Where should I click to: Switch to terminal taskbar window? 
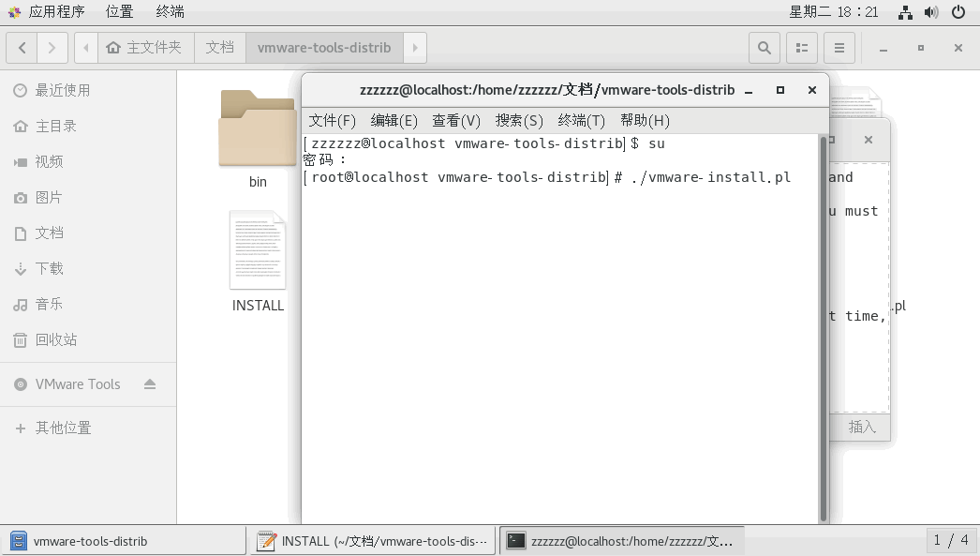coord(622,541)
